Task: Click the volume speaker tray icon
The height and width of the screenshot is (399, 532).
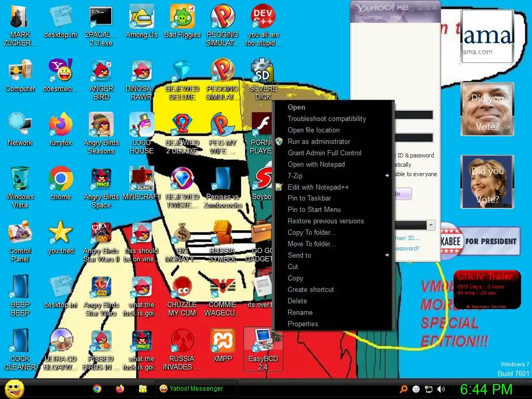Action: coord(441,389)
